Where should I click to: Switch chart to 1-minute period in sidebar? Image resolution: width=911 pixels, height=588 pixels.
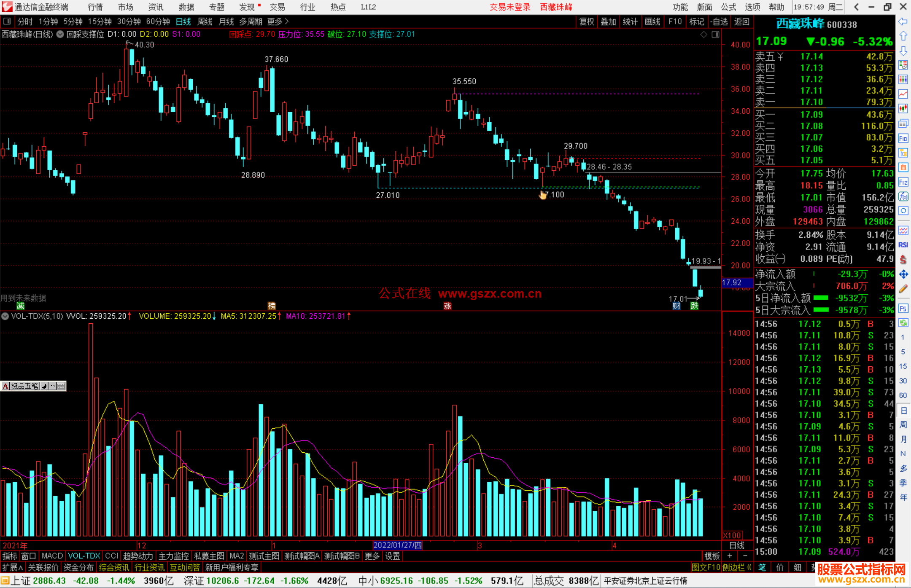(x=903, y=337)
